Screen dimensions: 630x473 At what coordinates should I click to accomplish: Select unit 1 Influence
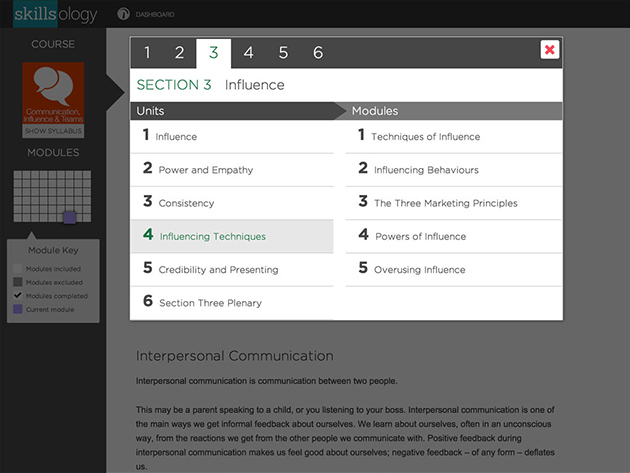point(176,136)
